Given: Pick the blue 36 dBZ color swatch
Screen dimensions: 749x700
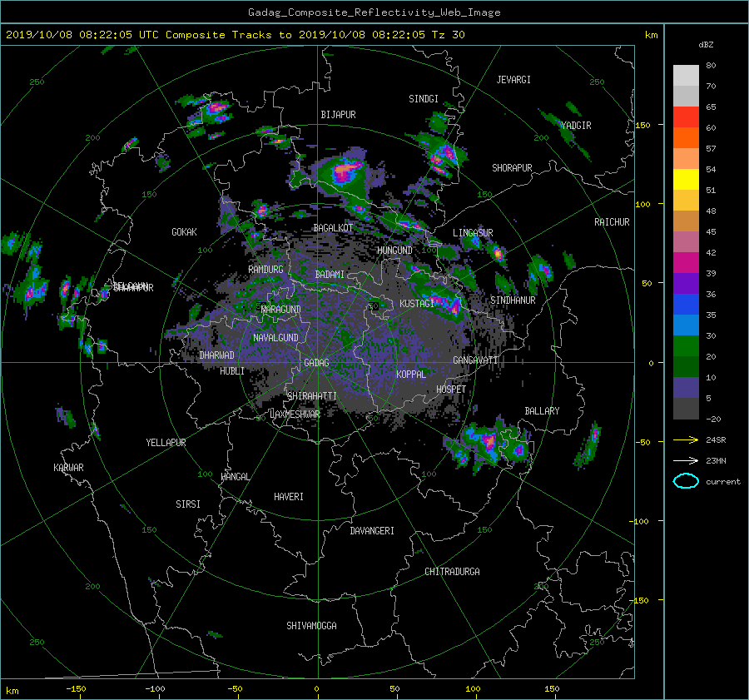Looking at the screenshot, I should pyautogui.click(x=686, y=304).
